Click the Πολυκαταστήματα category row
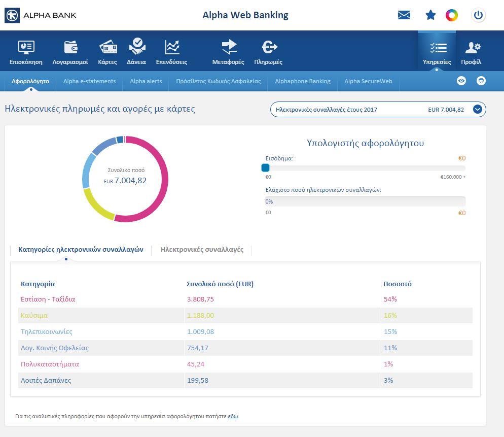The height and width of the screenshot is (437, 504). (x=245, y=364)
